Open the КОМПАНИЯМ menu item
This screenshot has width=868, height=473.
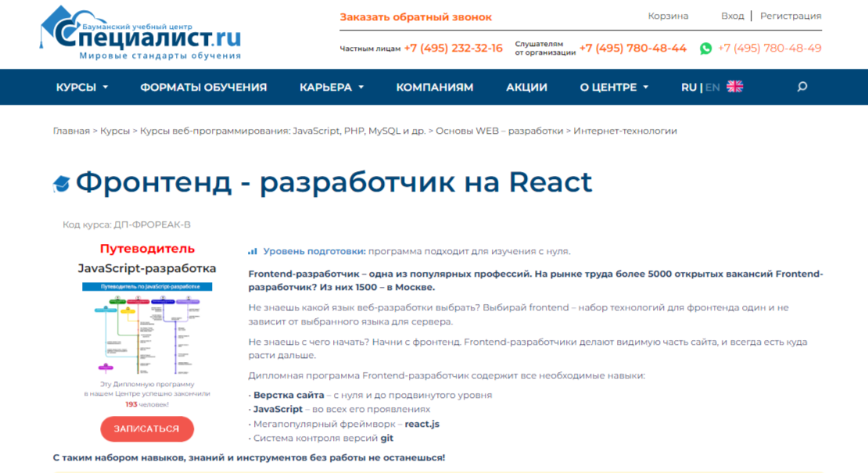click(435, 87)
